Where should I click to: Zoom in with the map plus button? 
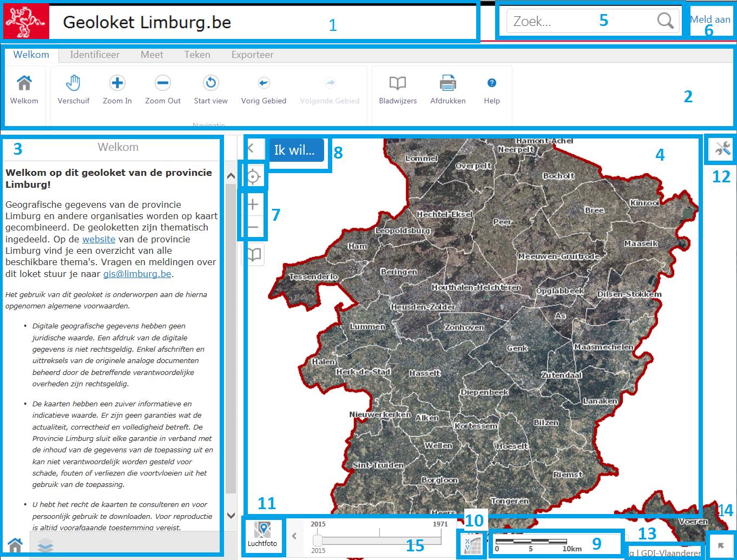tap(253, 205)
